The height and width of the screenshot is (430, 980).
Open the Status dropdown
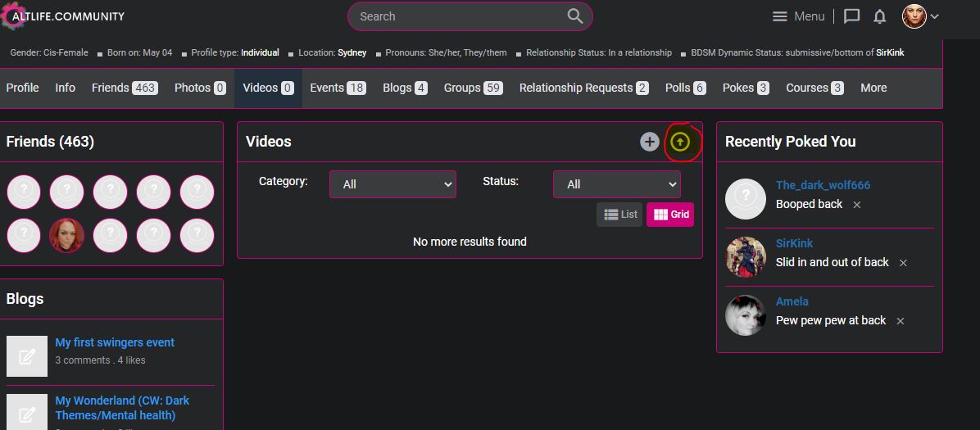pos(616,184)
